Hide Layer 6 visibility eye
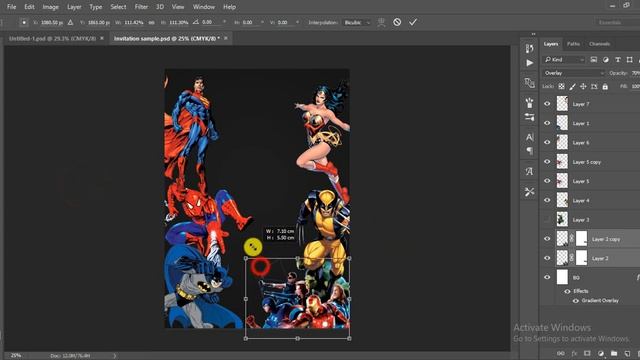The image size is (640, 360). pyautogui.click(x=547, y=142)
